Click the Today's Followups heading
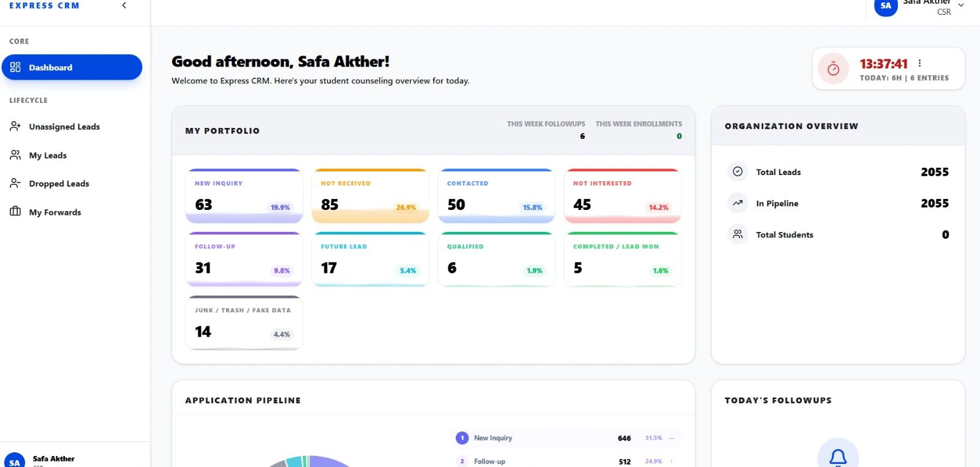This screenshot has height=467, width=980. coord(778,400)
